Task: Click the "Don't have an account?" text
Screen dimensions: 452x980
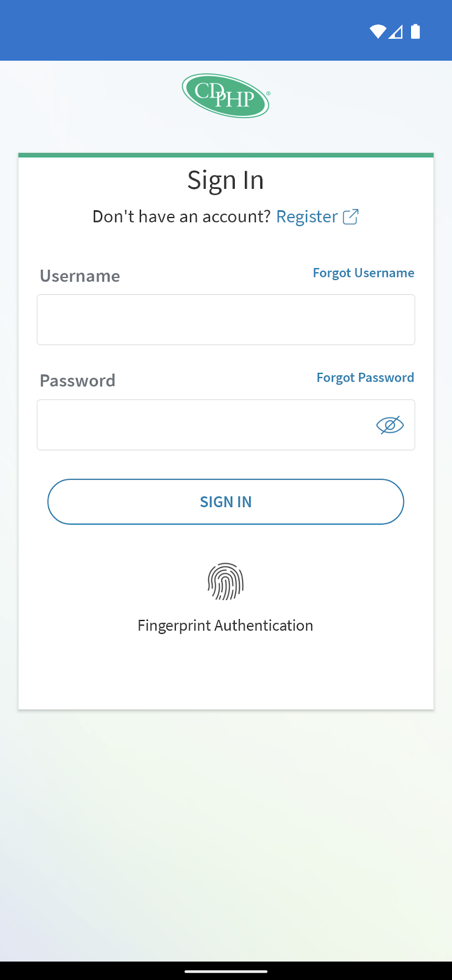Action: [181, 216]
